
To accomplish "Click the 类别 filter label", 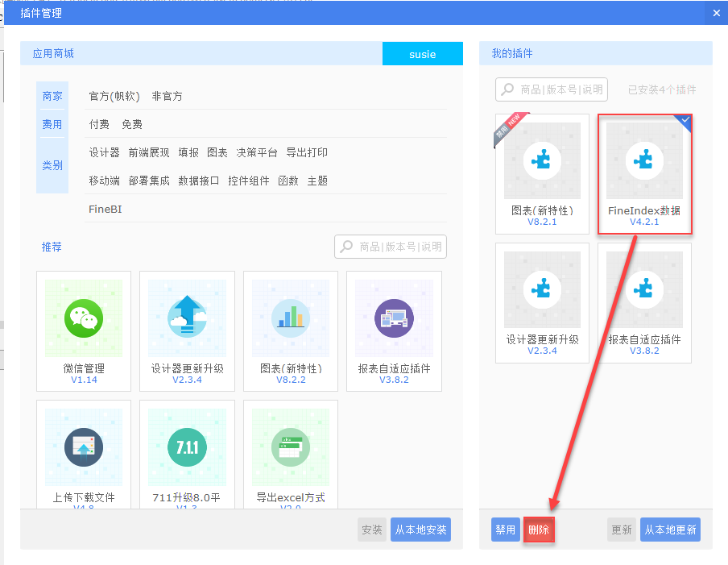I will pyautogui.click(x=52, y=165).
